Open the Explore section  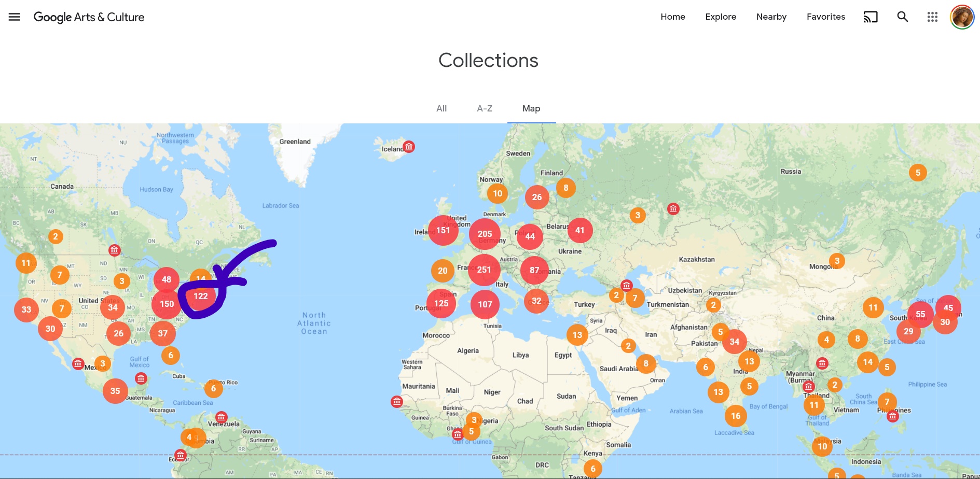point(721,17)
